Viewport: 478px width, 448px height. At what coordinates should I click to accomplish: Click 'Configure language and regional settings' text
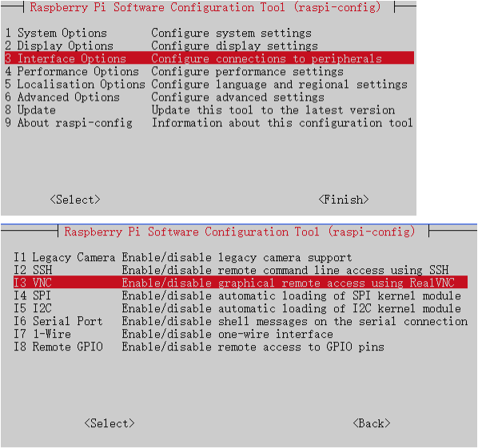tap(280, 84)
